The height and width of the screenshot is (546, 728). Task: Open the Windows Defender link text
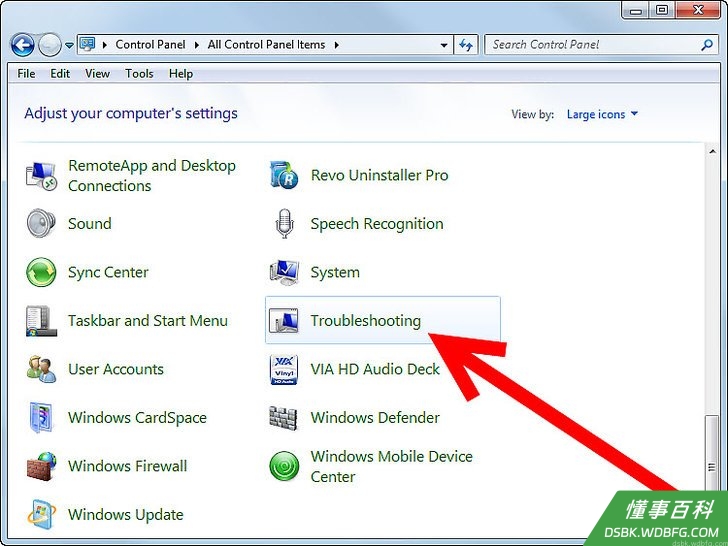tap(375, 417)
